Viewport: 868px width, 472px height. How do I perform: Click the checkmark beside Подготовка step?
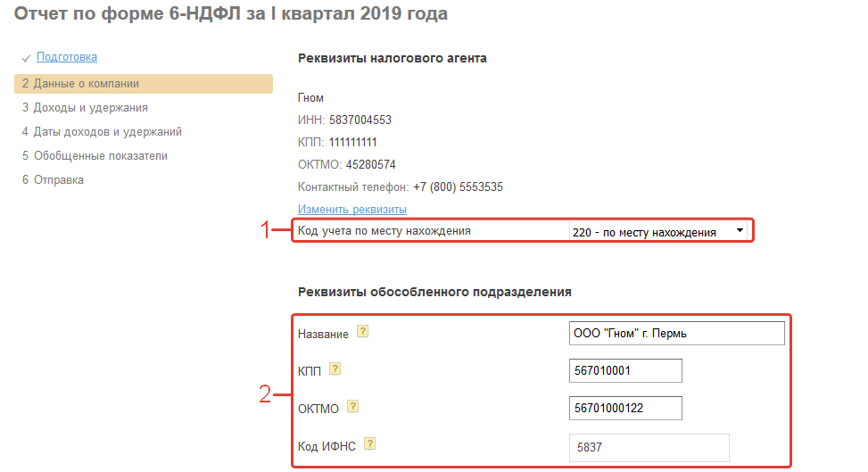pos(26,58)
